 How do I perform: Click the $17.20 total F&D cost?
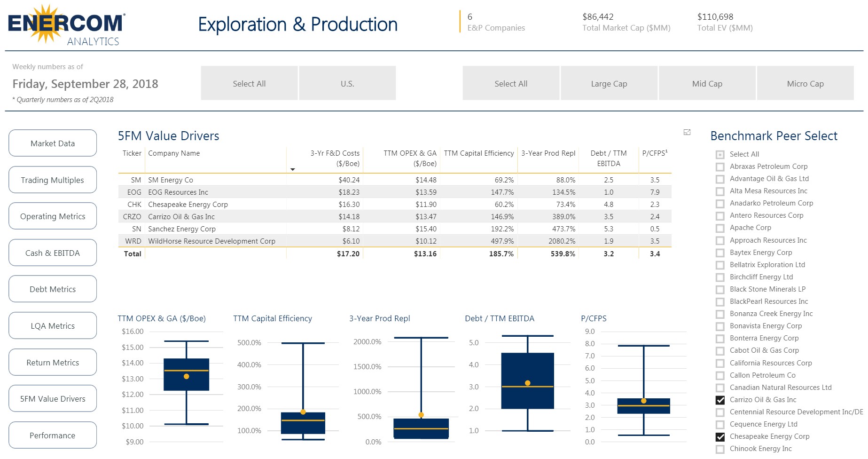coord(348,254)
